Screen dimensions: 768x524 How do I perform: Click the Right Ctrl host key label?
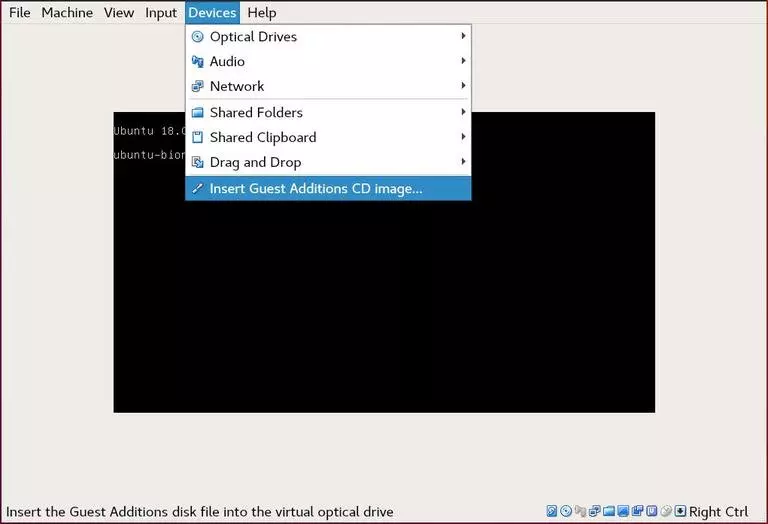click(719, 511)
